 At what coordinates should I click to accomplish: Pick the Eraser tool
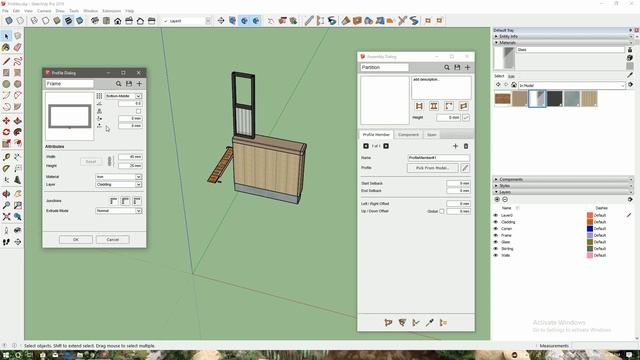point(18,48)
